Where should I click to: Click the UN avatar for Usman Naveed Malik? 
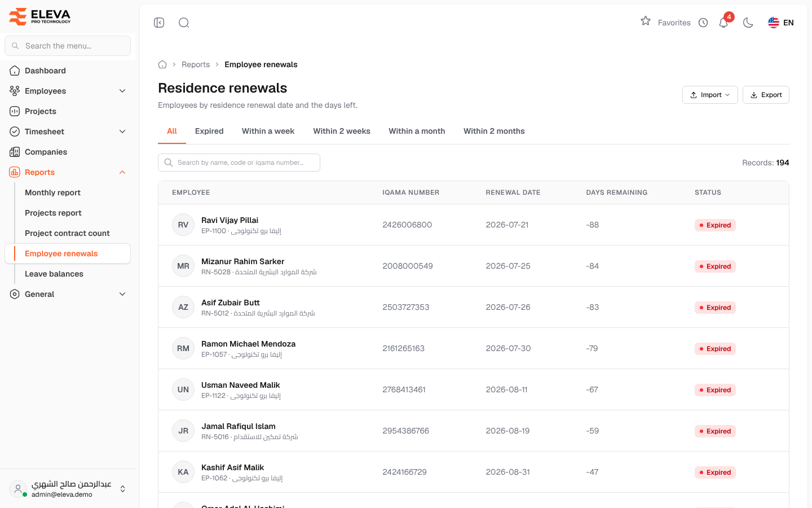tap(183, 389)
